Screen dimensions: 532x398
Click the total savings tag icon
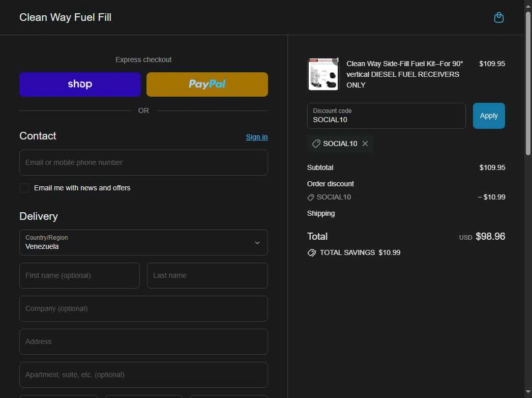pos(311,252)
